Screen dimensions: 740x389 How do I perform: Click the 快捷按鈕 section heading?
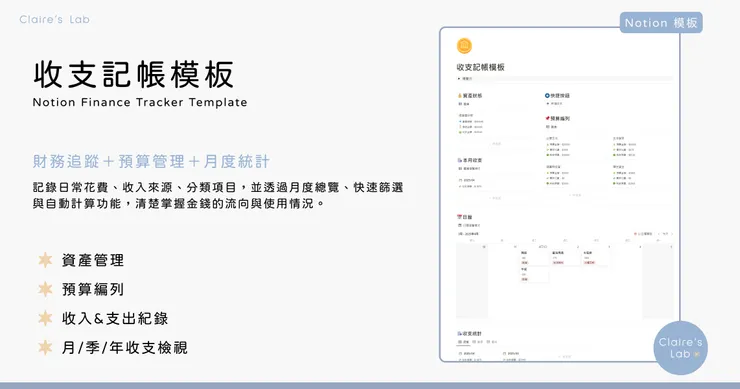[x=557, y=96]
